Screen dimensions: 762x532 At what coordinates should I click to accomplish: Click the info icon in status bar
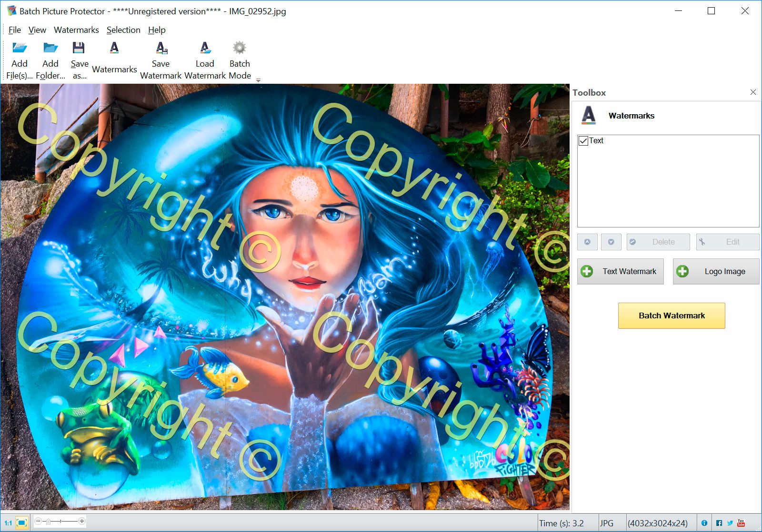click(704, 523)
